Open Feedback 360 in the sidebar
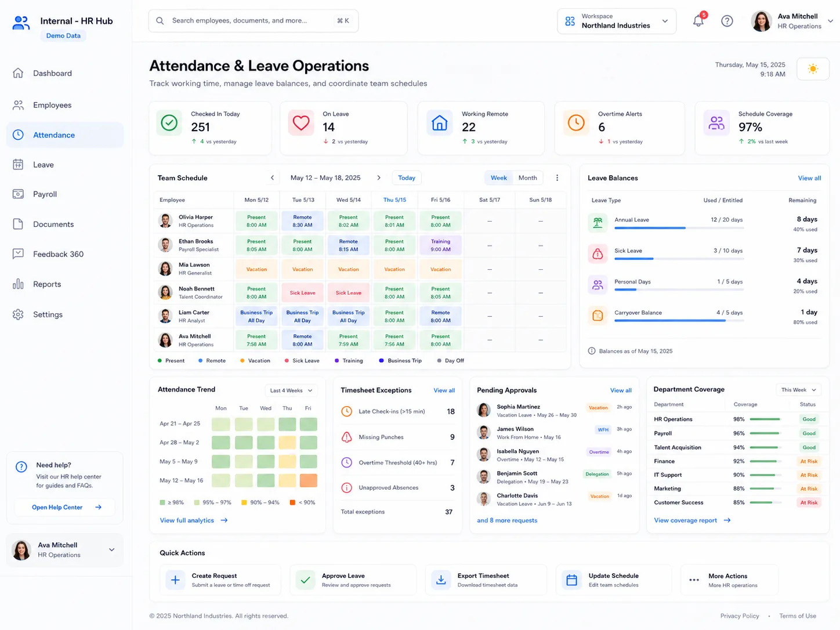Screen dimensions: 840x630 (x=65, y=254)
